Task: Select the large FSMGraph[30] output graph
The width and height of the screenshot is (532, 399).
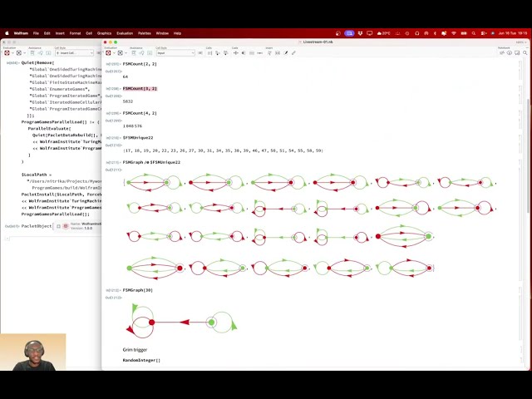Action: click(x=181, y=321)
